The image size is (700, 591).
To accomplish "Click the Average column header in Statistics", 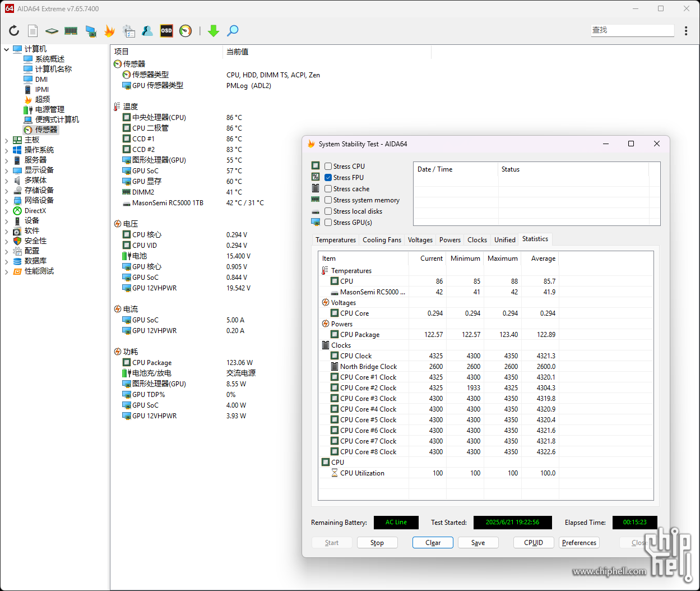I will pos(540,258).
